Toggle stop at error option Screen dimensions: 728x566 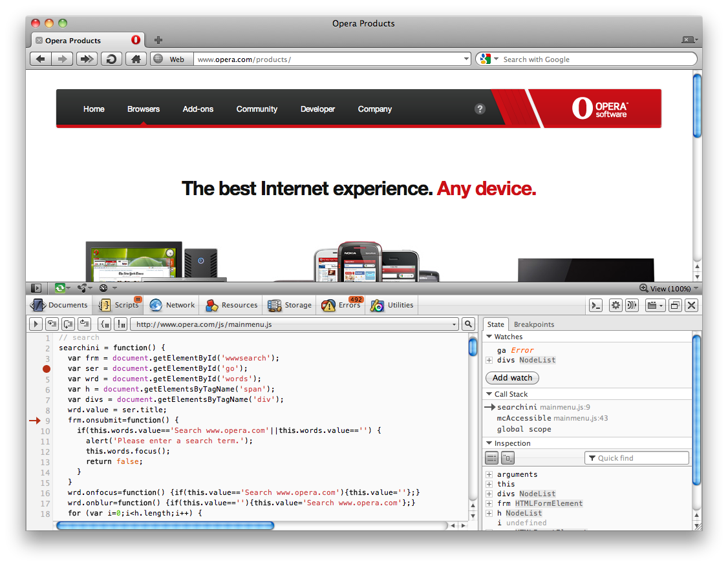(x=120, y=324)
